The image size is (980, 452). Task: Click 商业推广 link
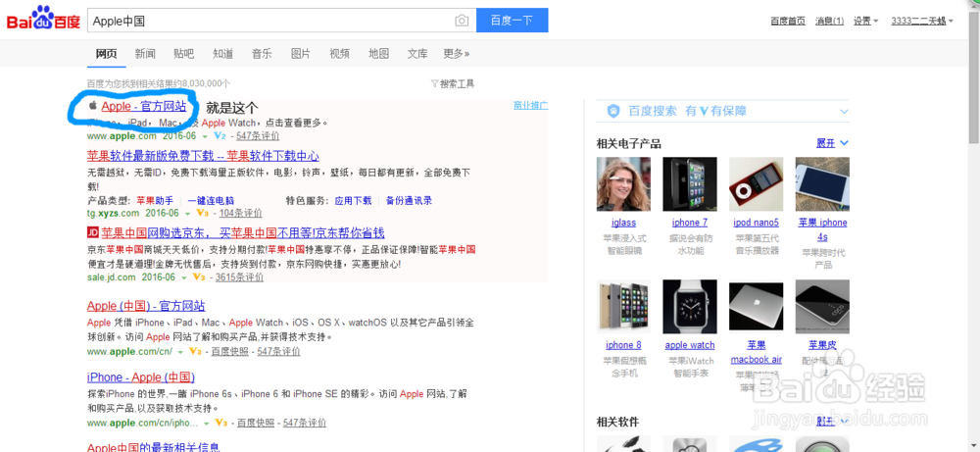point(530,105)
